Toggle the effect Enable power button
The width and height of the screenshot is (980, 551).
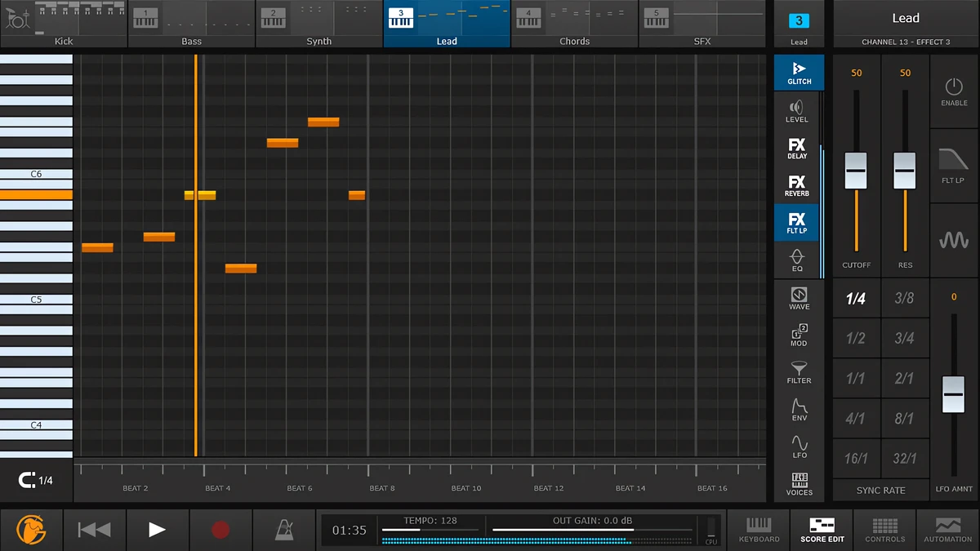[954, 91]
